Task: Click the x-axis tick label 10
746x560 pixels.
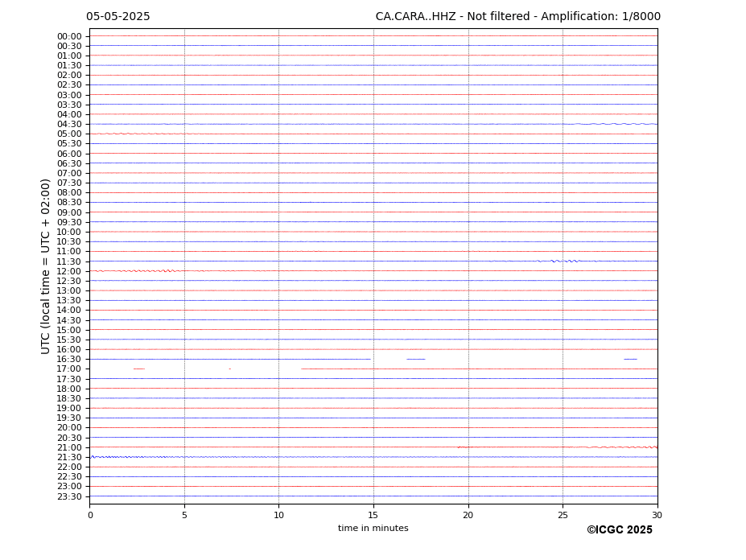Action: point(278,515)
